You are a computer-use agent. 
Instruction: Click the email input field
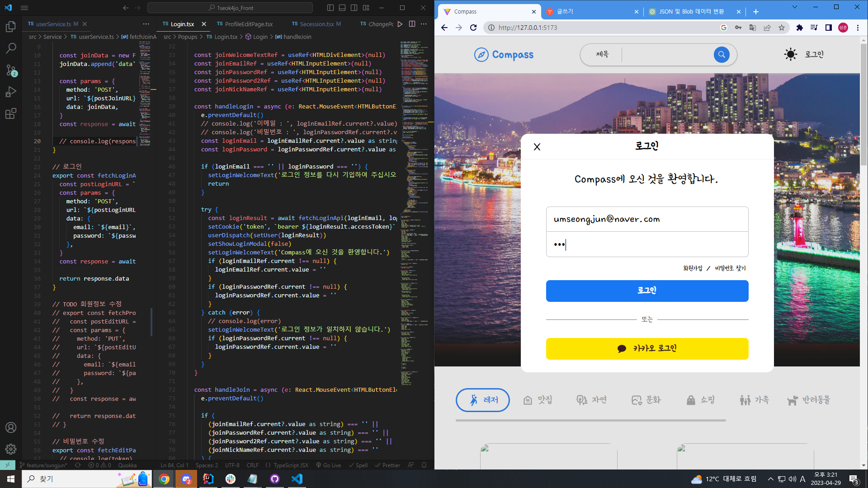647,219
